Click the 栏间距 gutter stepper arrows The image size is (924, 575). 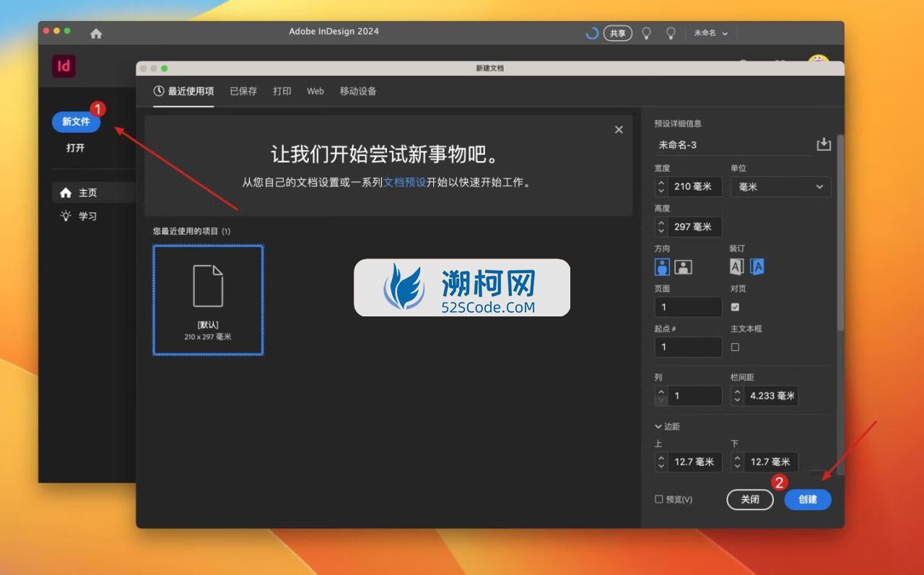point(737,396)
